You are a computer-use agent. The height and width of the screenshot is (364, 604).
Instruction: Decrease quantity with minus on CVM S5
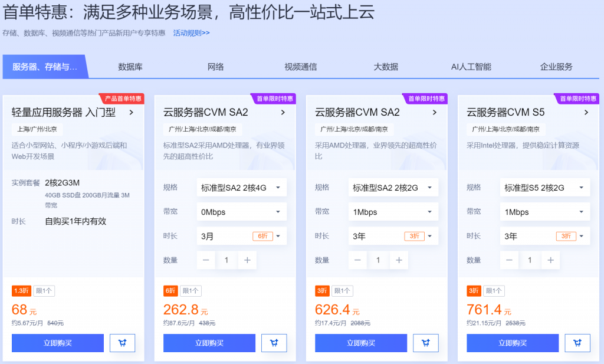pos(509,260)
